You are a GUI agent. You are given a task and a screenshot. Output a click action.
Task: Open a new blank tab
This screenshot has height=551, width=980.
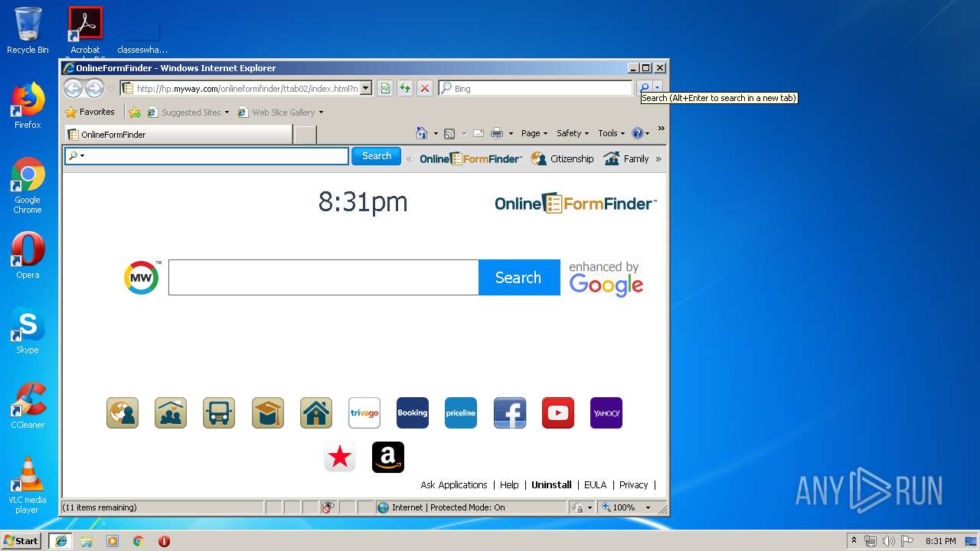[x=305, y=135]
